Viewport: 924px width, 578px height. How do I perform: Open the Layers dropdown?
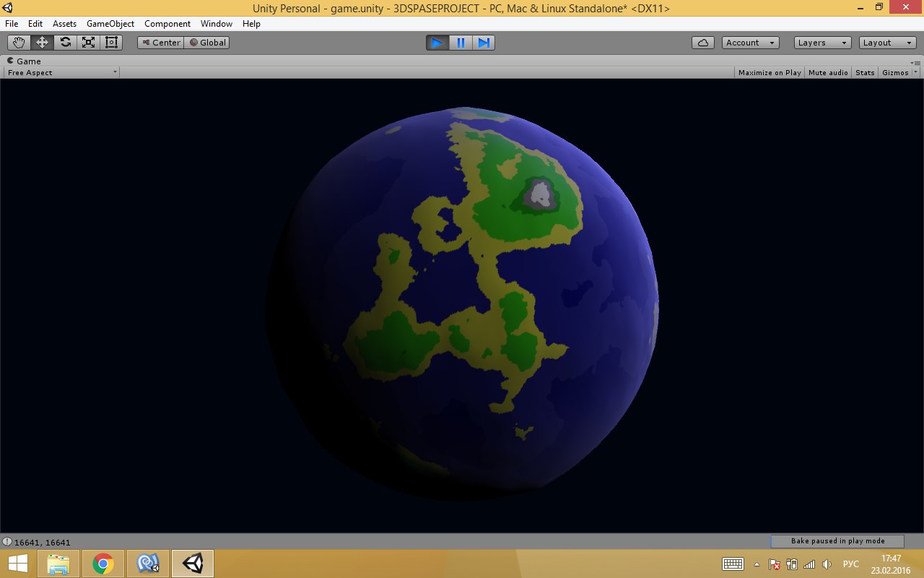[x=822, y=43]
